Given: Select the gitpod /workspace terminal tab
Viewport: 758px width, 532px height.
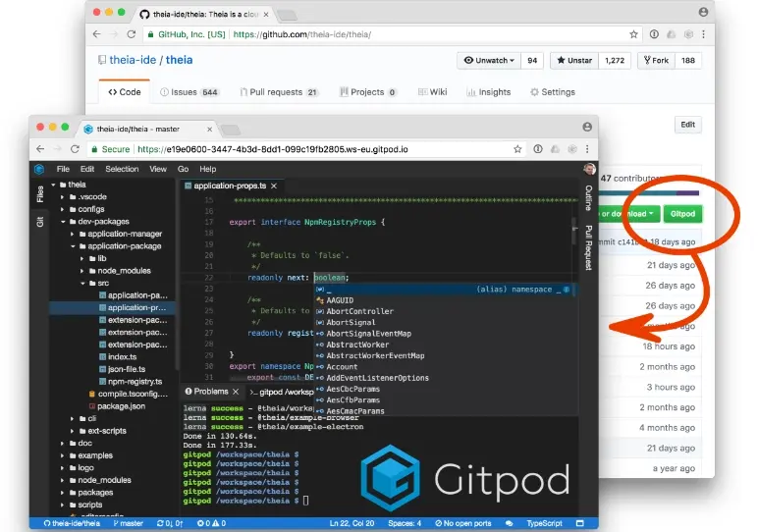Looking at the screenshot, I should click(x=282, y=392).
